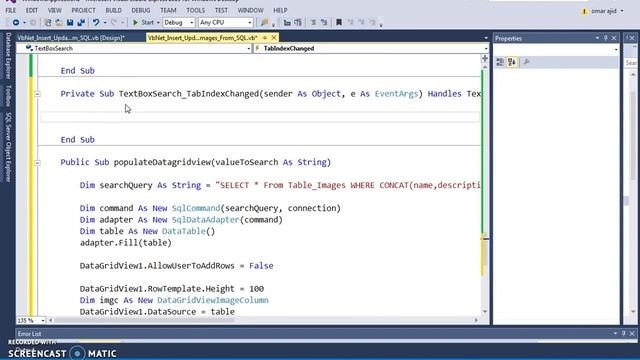Click the Navigate Backward toolbar icon
This screenshot has height=360, width=640.
(x=16, y=22)
